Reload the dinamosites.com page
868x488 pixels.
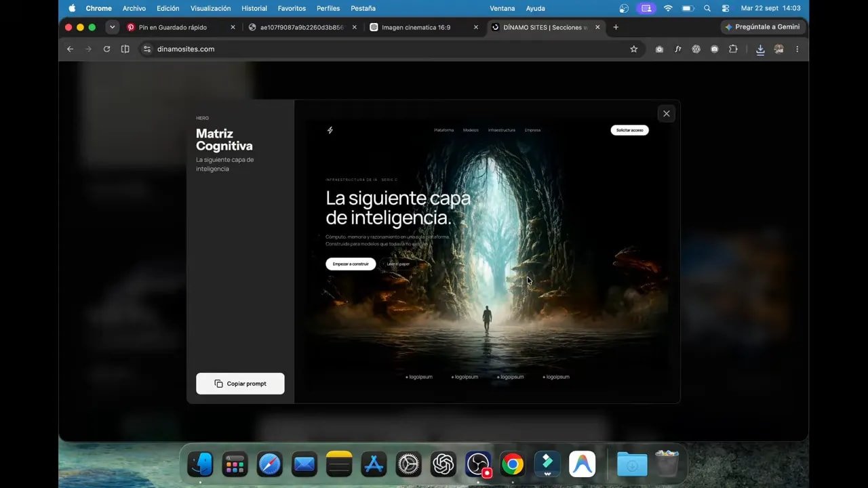click(x=106, y=49)
